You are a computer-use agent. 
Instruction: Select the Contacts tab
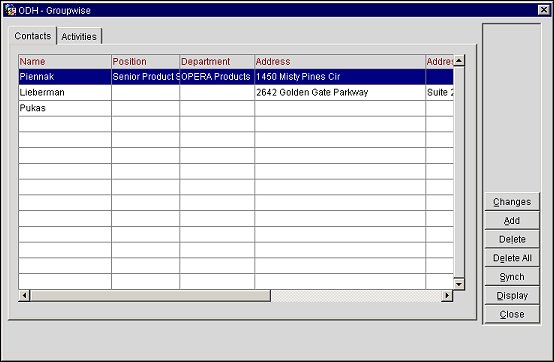click(x=33, y=36)
